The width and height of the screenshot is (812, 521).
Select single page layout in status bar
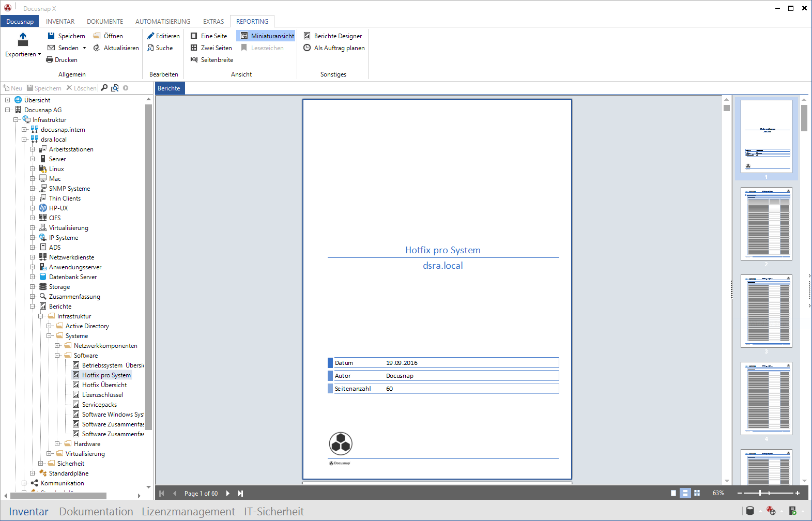[673, 493]
